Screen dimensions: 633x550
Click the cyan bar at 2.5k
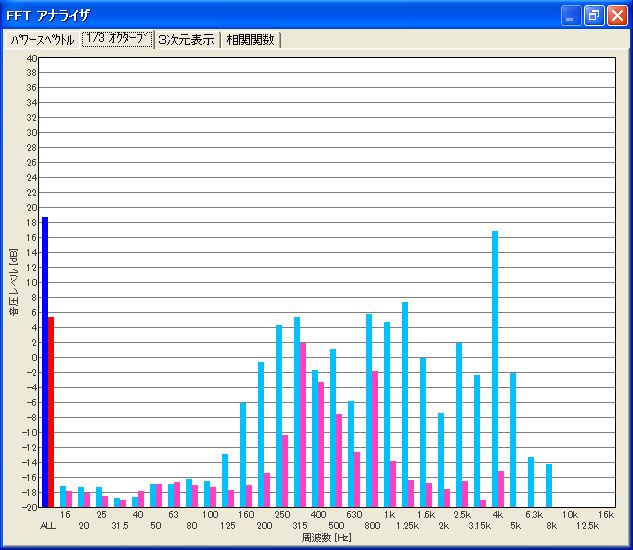click(x=459, y=425)
